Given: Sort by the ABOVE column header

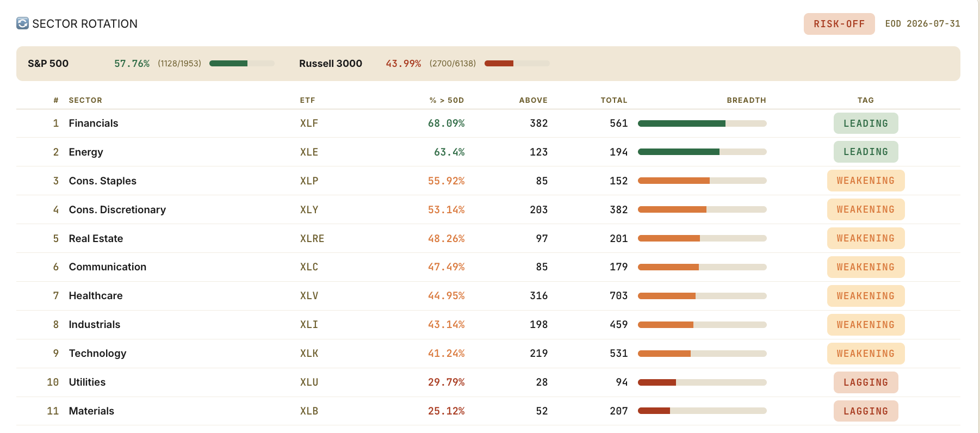Looking at the screenshot, I should coord(533,100).
